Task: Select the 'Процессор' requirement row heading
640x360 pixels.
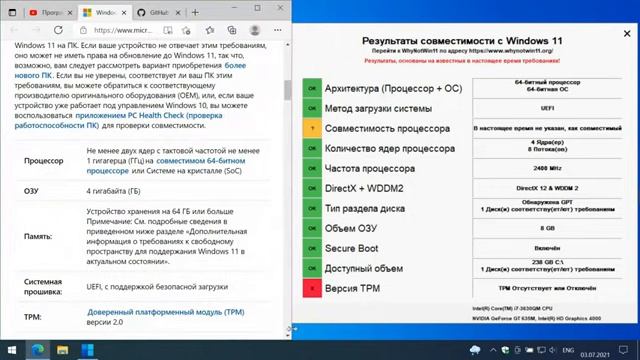Action: click(44, 161)
